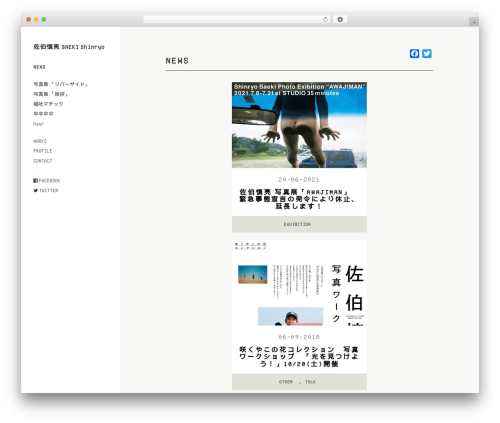Click the small Twitter bird icon in the sidebar
Image resolution: width=500 pixels, height=423 pixels.
click(35, 191)
